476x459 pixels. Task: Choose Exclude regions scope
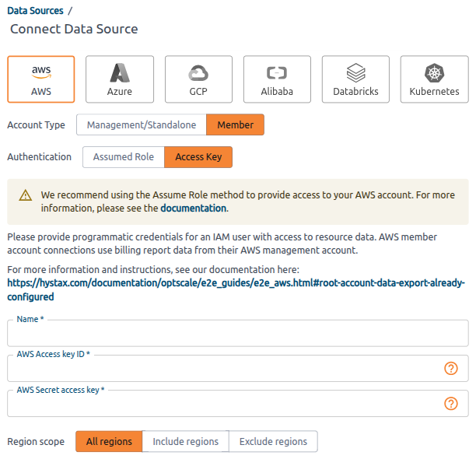[273, 441]
